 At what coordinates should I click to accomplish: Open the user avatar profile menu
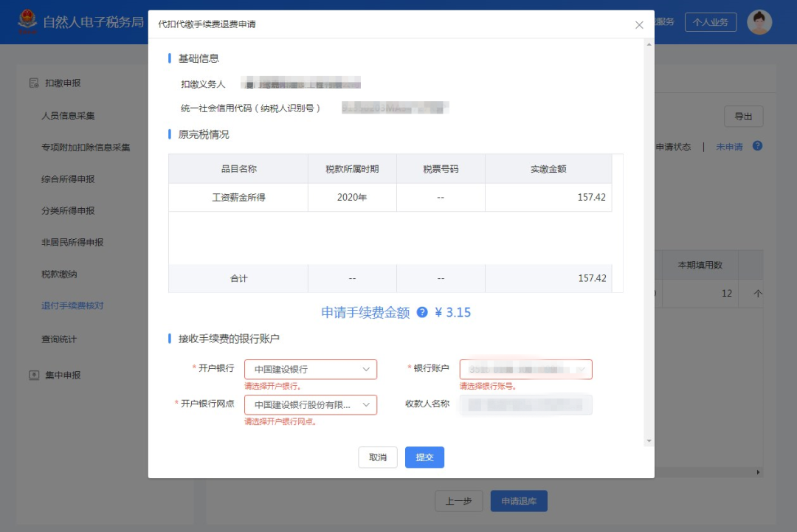tap(759, 22)
